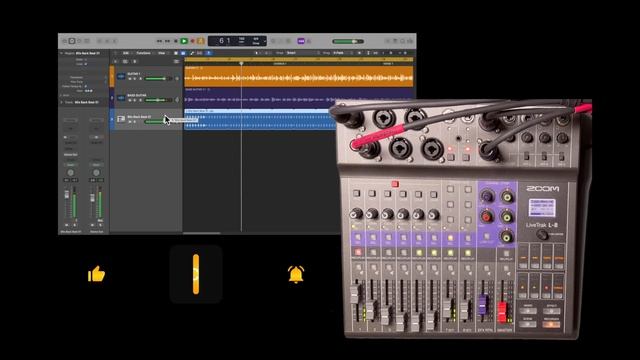640x360 pixels.
Task: Open Smart Controls from the control bar
Action: pyautogui.click(x=100, y=41)
